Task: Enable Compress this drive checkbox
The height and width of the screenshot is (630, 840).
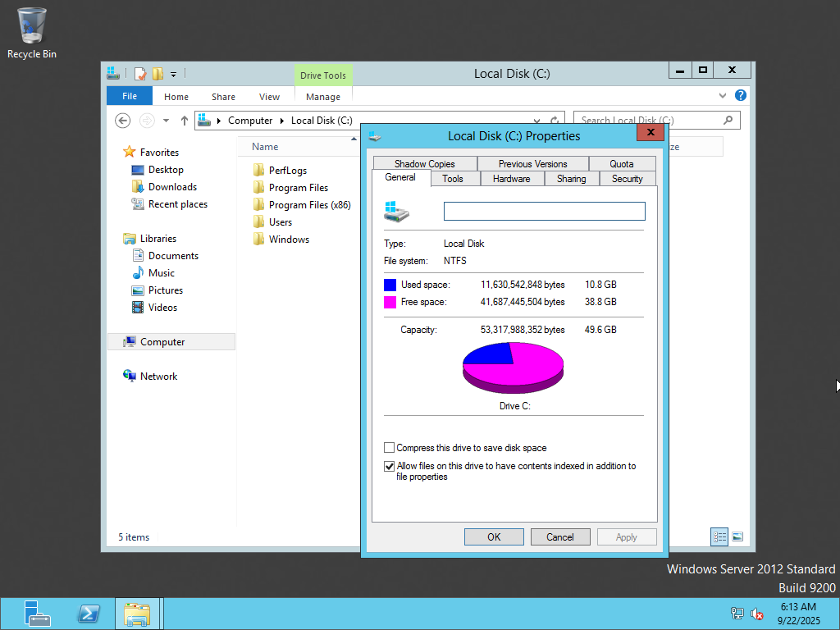Action: tap(390, 448)
